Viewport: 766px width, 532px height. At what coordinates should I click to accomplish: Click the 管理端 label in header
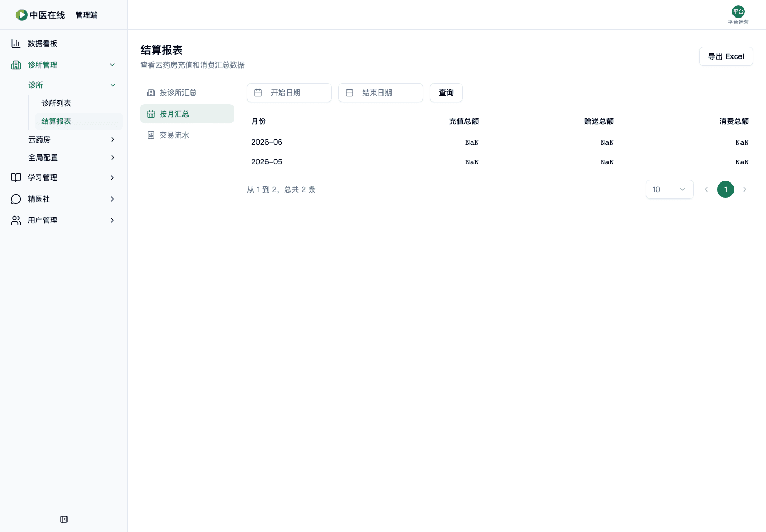87,15
